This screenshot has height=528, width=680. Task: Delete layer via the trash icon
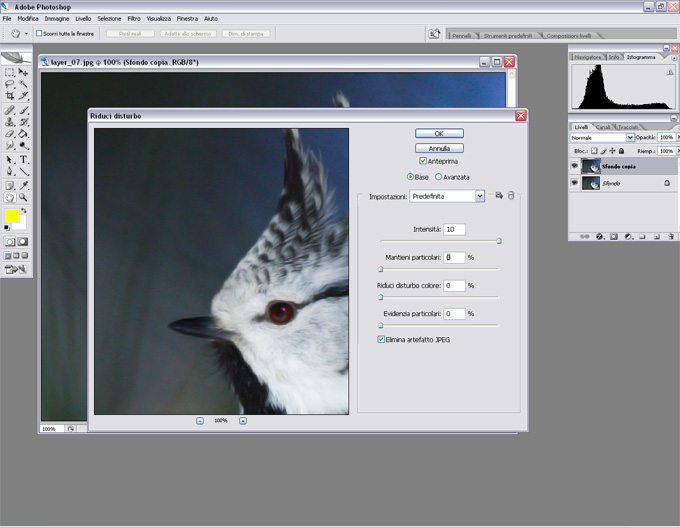click(671, 237)
